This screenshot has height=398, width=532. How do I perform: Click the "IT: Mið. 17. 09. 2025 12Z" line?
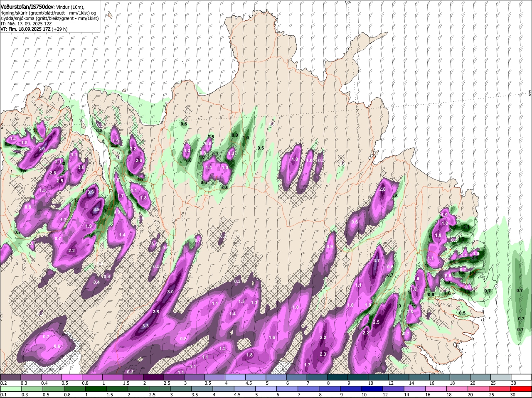coord(26,24)
